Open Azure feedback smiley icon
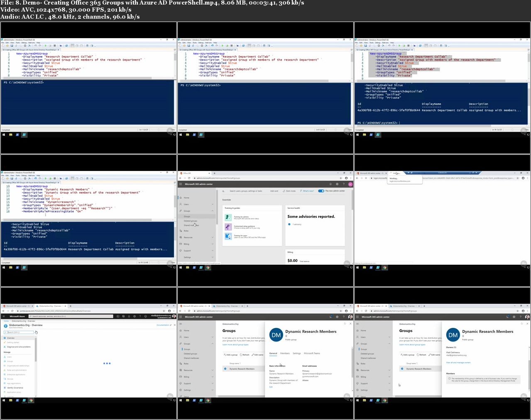This screenshot has width=531, height=420. pyautogui.click(x=145, y=316)
